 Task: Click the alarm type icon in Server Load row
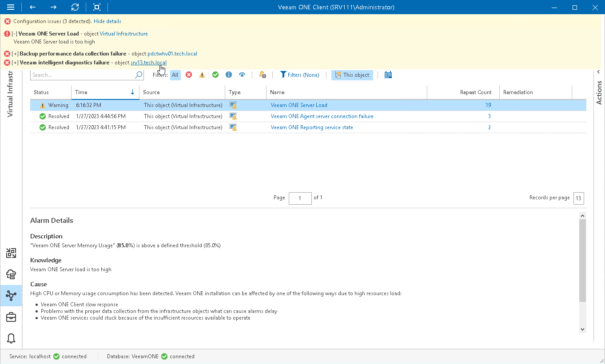tap(233, 105)
